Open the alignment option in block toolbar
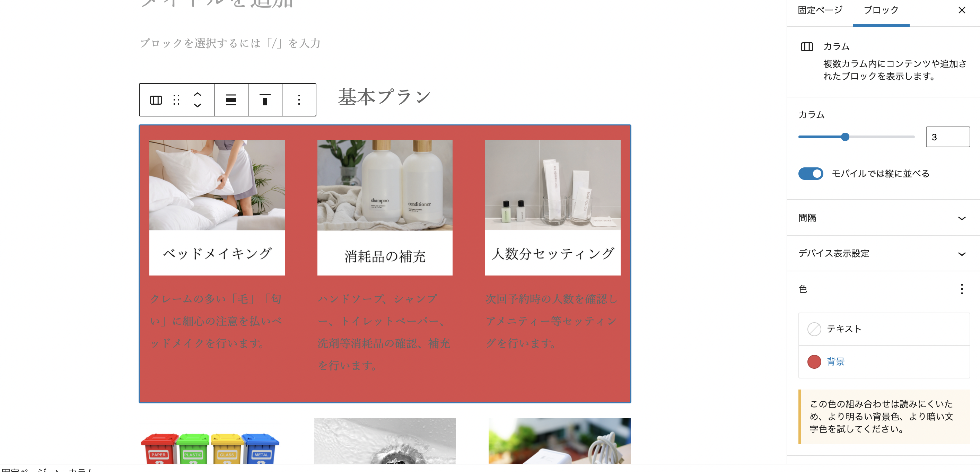This screenshot has height=472, width=980. point(231,100)
